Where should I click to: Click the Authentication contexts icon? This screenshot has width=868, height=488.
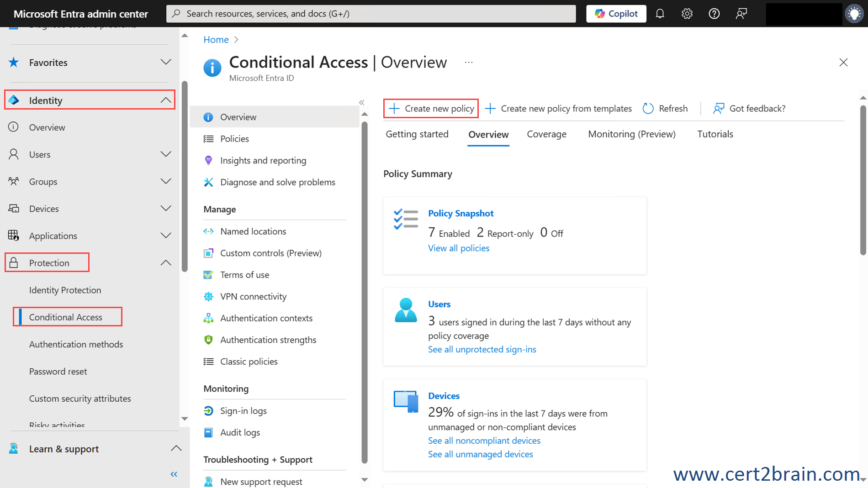208,318
